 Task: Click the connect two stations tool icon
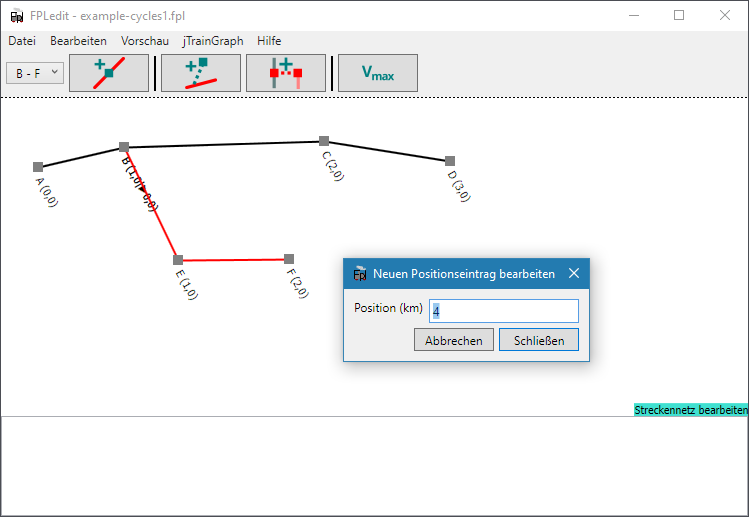286,73
